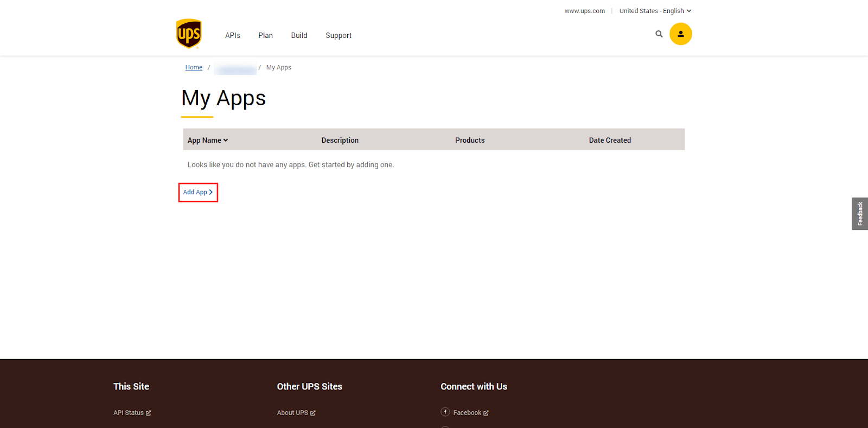This screenshot has height=428, width=868.
Task: Click the Products column header
Action: click(x=470, y=140)
